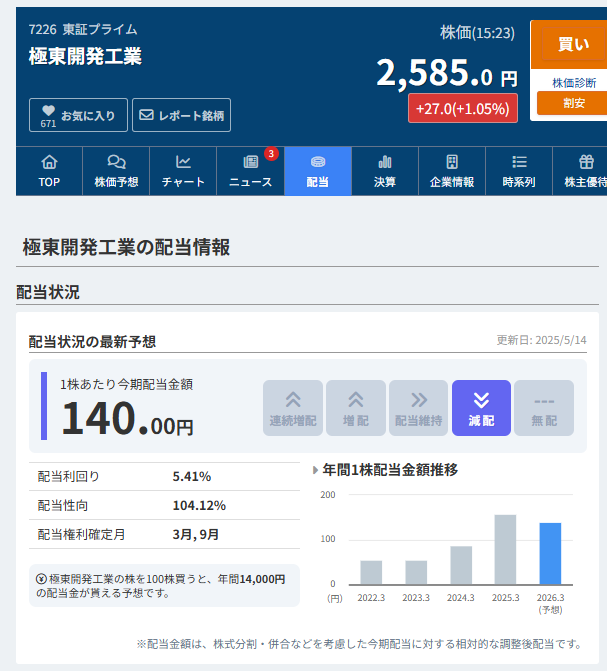This screenshot has width=607, height=671.
Task: Click the bar graph icon above 決算
Action: [385, 162]
